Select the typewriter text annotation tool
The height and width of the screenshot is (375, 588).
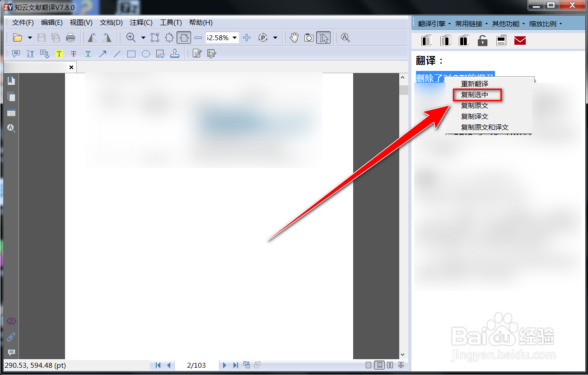pyautogui.click(x=30, y=54)
